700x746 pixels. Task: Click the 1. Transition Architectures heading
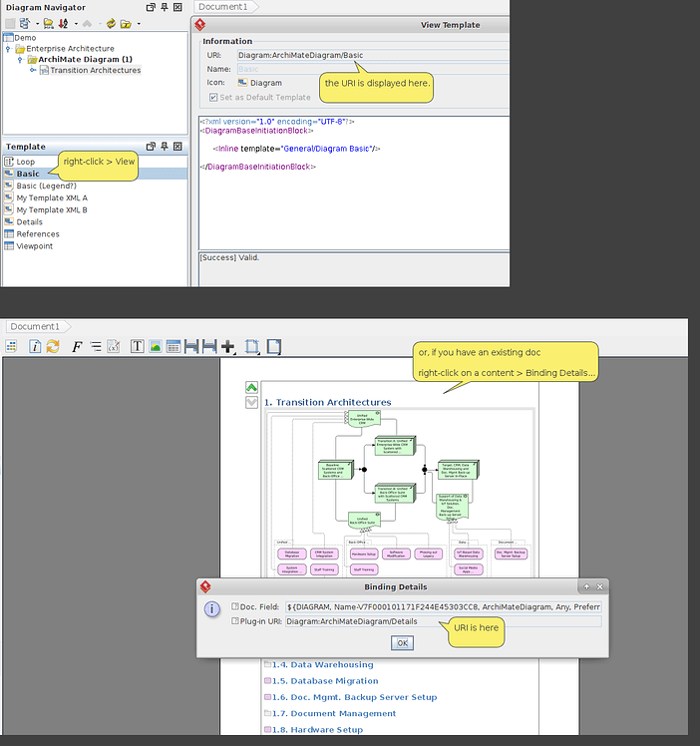pyautogui.click(x=328, y=403)
